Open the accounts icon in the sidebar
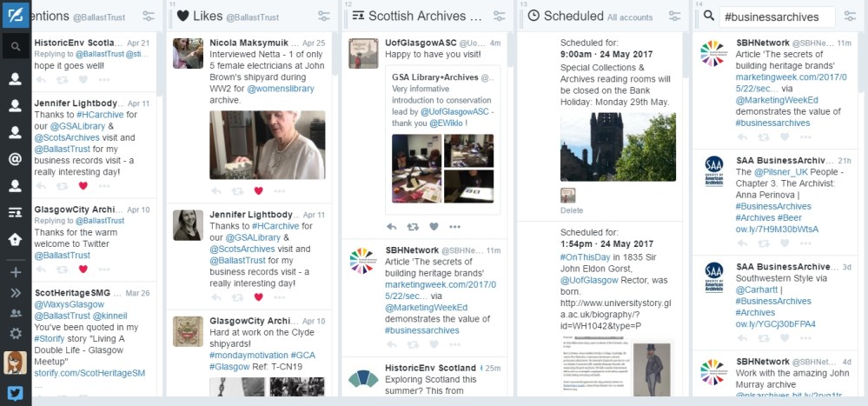Screen dimensions: 868x406 click(x=15, y=314)
